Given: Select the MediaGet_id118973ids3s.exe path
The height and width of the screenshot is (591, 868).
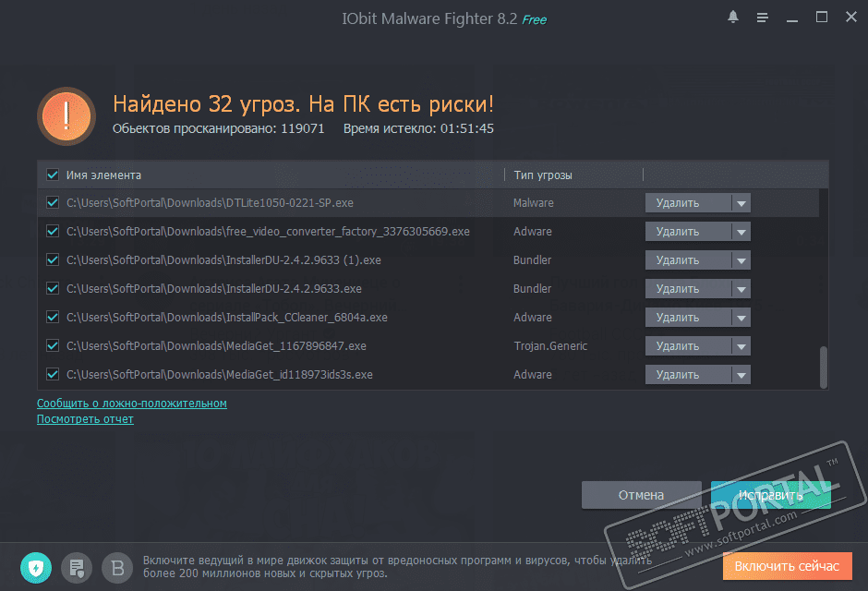Looking at the screenshot, I should (x=219, y=375).
